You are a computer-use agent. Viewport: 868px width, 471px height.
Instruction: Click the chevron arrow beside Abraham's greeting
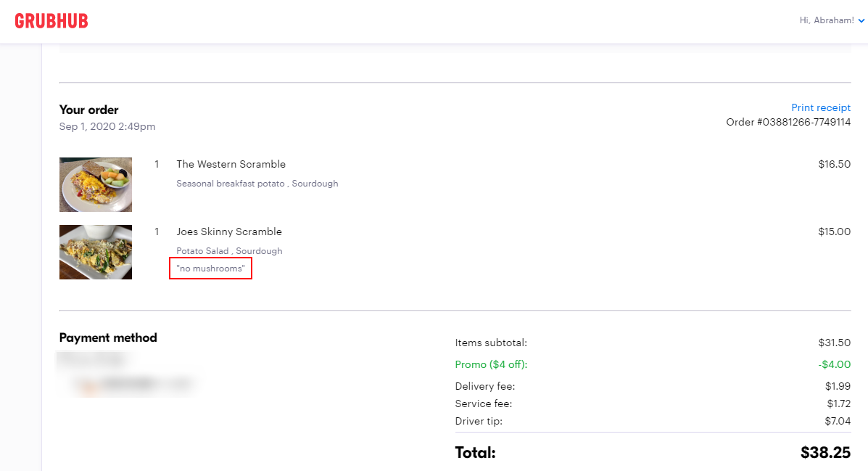coord(861,21)
